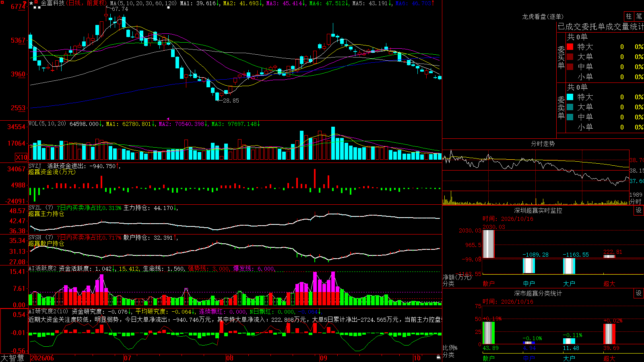Click the 超大 bar valued 222.81

tap(609, 256)
